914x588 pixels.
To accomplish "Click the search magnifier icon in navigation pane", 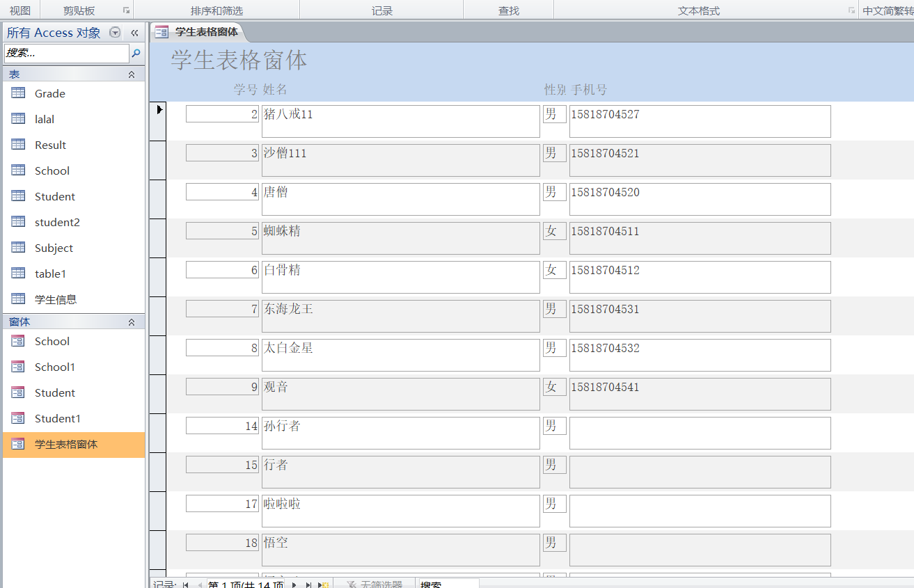I will 136,54.
